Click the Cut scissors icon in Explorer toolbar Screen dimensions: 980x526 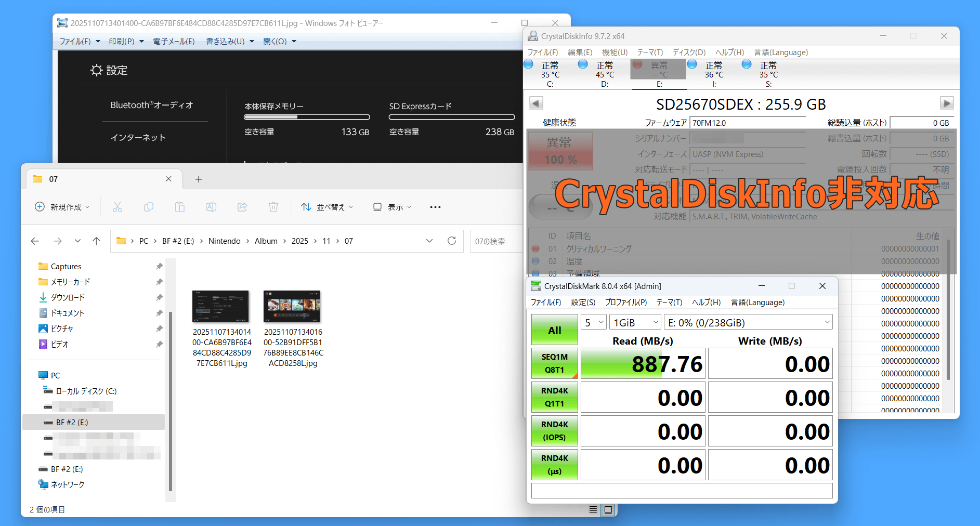pyautogui.click(x=117, y=207)
